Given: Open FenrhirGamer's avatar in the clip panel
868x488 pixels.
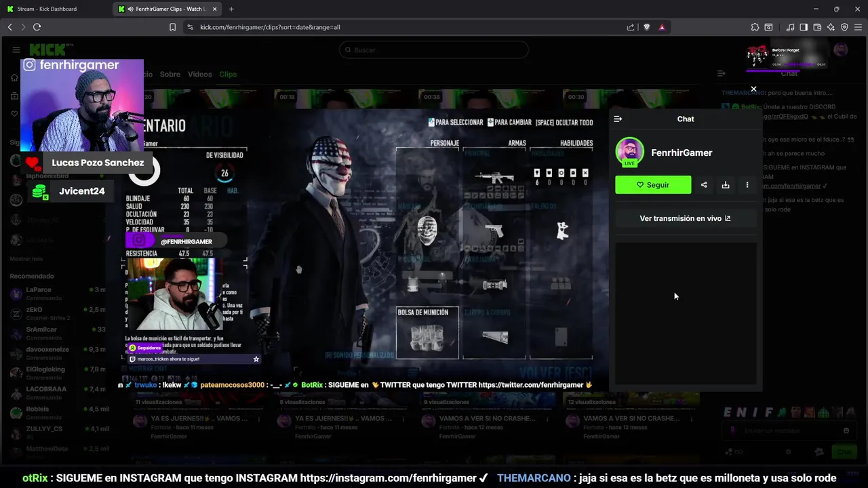Looking at the screenshot, I should [x=629, y=152].
